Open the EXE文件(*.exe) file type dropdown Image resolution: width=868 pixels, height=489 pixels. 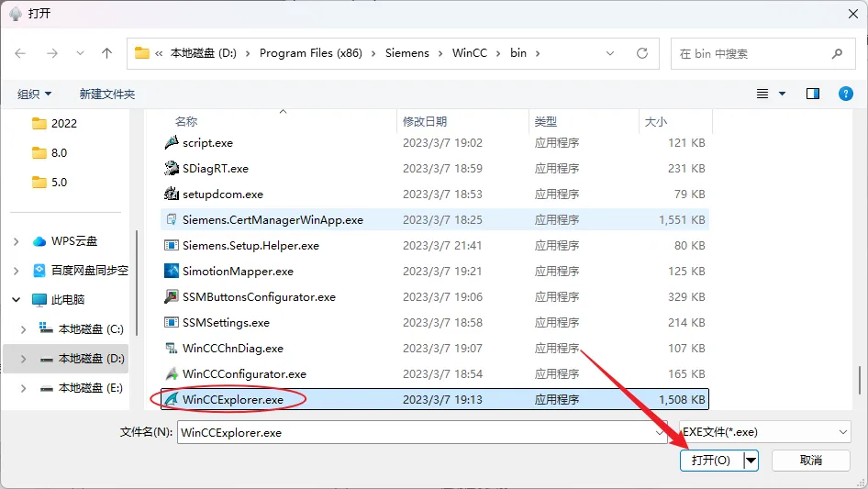[765, 432]
